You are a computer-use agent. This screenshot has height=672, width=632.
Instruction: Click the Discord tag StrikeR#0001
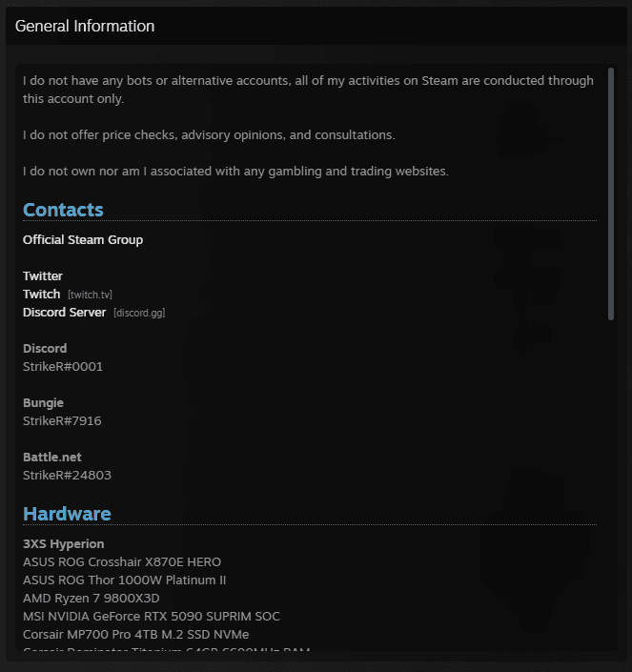point(63,367)
